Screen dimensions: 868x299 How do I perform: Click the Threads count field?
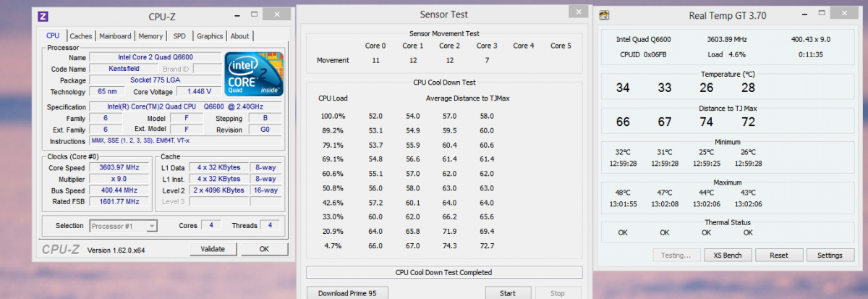(271, 226)
